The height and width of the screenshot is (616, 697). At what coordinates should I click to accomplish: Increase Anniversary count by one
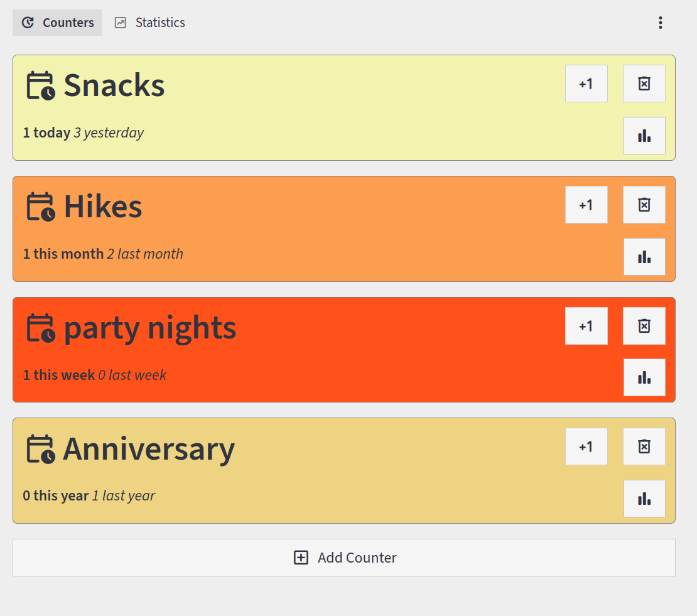(586, 446)
